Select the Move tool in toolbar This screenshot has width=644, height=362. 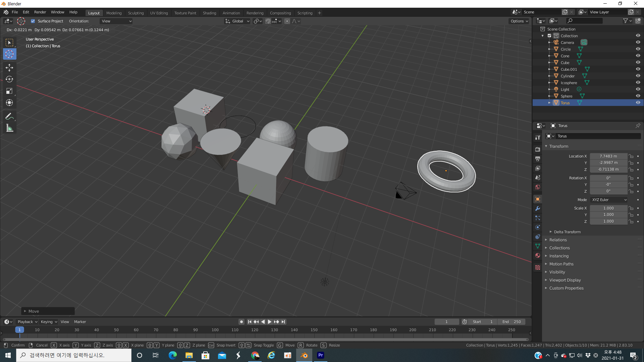[9, 67]
